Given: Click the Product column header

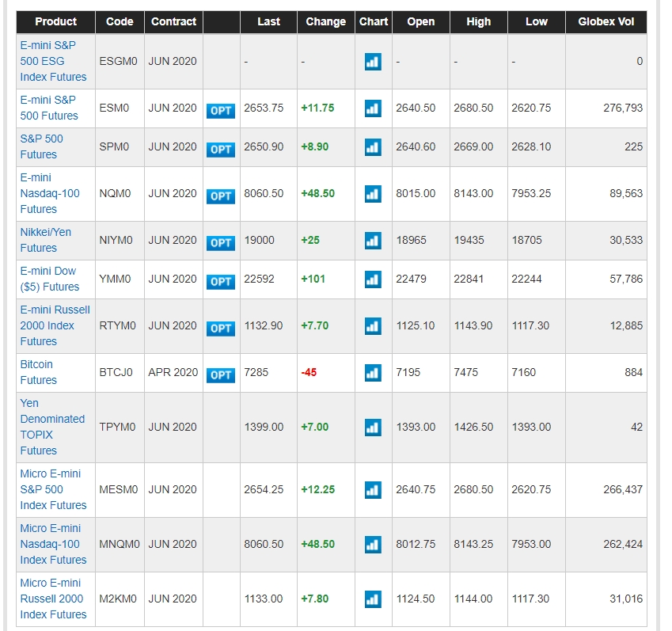Looking at the screenshot, I should 55,22.
